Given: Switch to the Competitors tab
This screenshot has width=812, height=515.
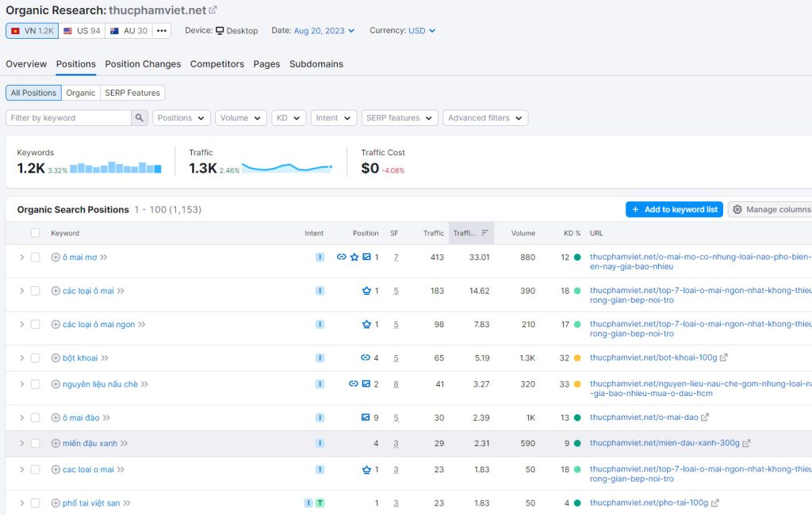Looking at the screenshot, I should (x=216, y=64).
